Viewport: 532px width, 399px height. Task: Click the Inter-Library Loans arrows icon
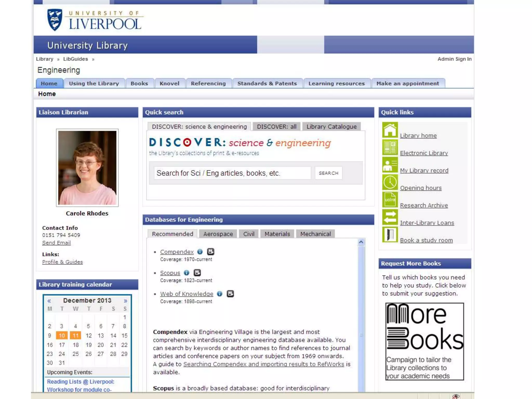coord(390,217)
